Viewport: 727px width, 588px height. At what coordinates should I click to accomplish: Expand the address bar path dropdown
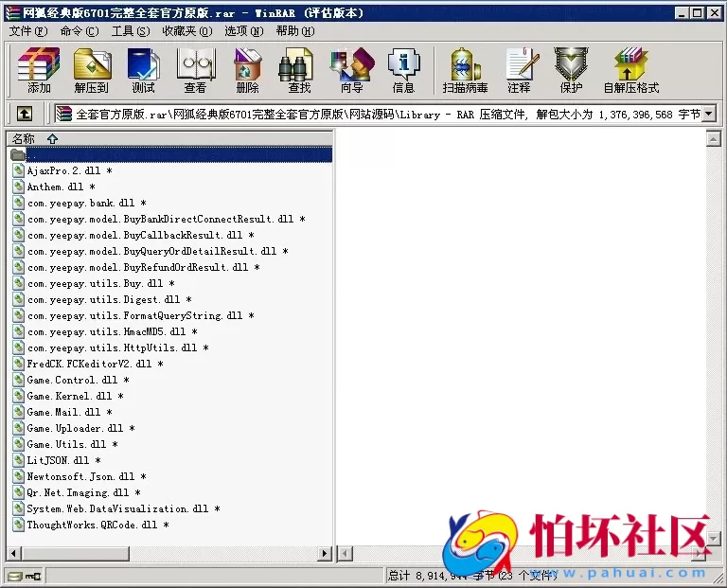(x=709, y=114)
